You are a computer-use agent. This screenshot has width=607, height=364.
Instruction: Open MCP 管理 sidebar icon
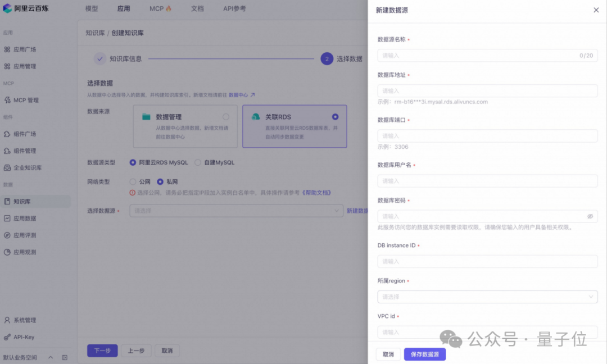(7, 100)
